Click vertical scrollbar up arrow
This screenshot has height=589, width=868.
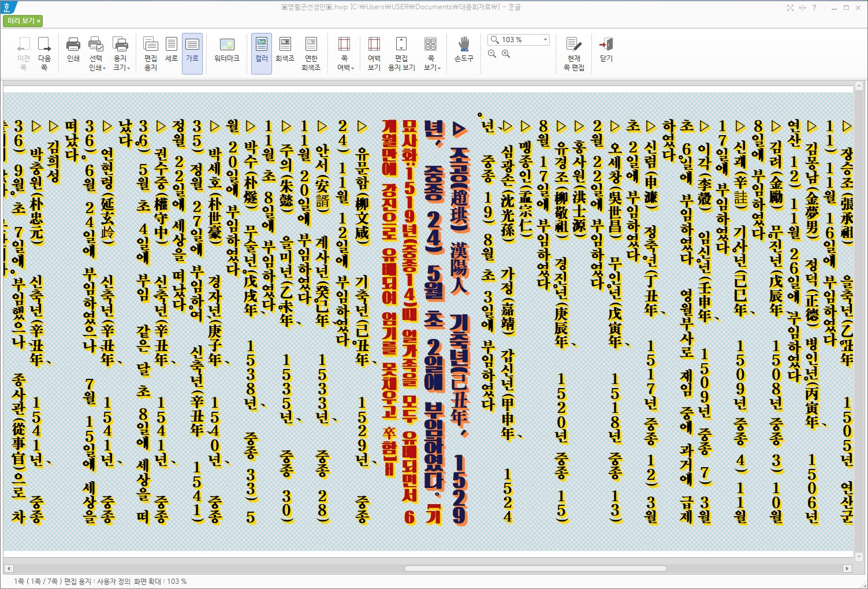(860, 87)
